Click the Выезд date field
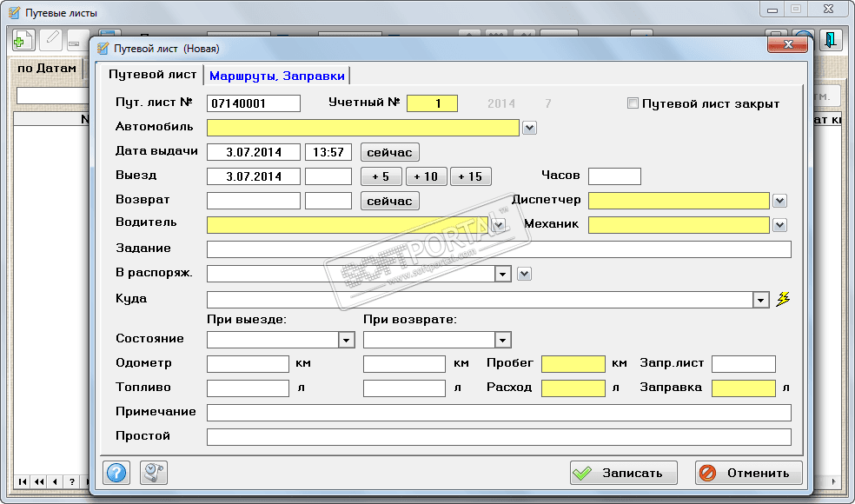 pyautogui.click(x=254, y=176)
